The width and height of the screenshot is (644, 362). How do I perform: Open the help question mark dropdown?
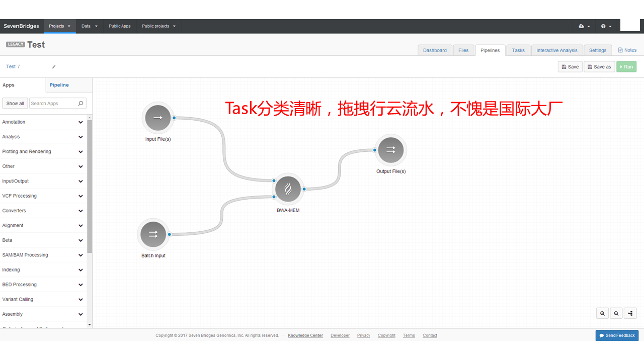click(x=606, y=26)
